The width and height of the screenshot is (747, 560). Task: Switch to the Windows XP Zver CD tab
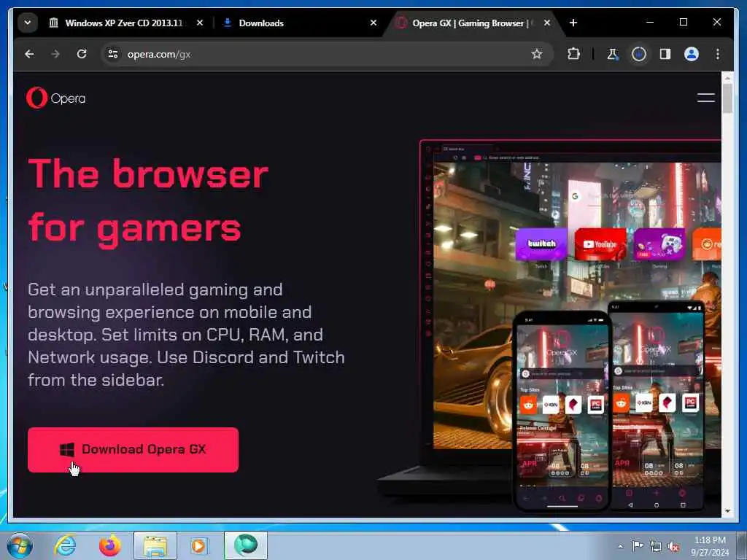pos(124,23)
